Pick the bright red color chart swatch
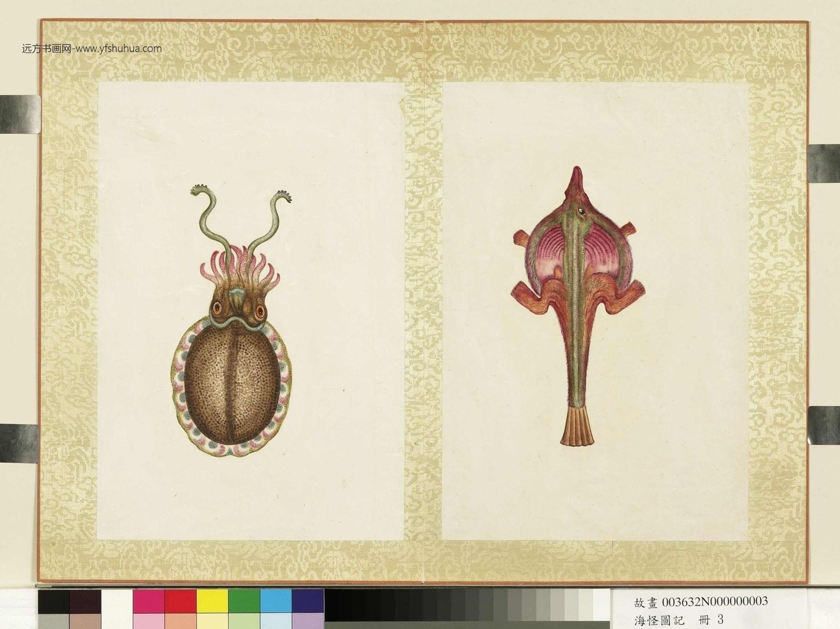 (180, 601)
